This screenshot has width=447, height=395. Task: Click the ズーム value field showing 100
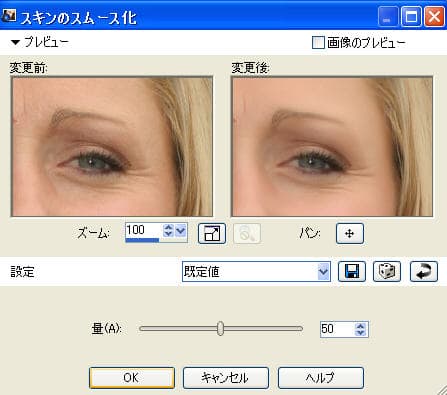pos(143,230)
